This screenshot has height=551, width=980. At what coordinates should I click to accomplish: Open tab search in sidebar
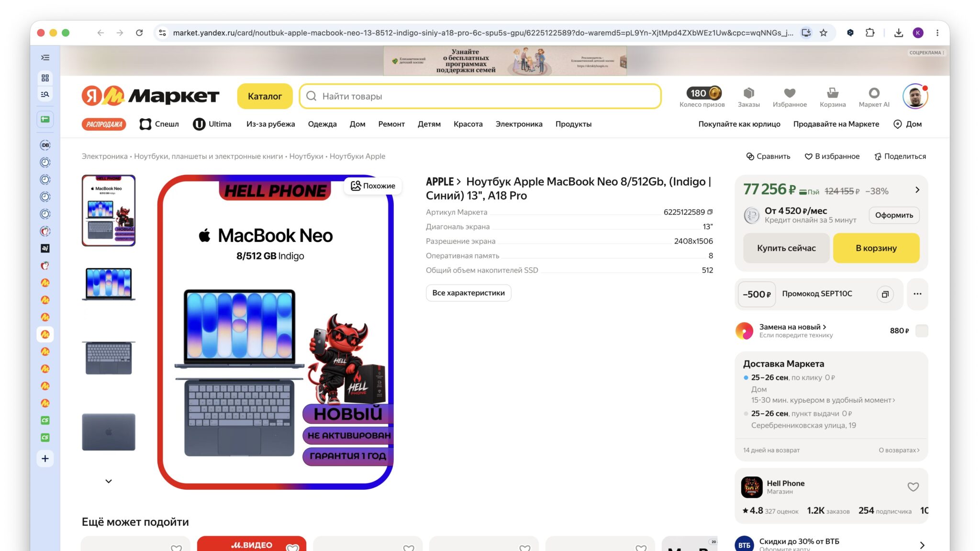pos(45,94)
